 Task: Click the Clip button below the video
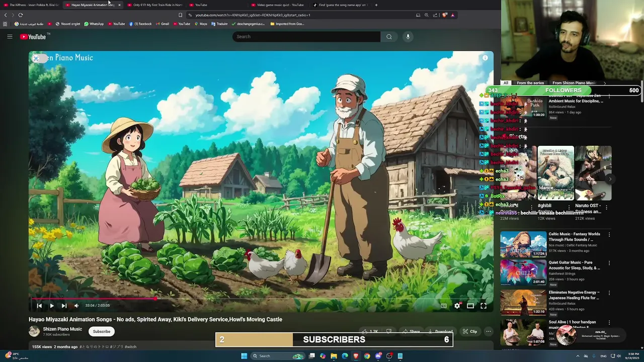click(x=470, y=331)
